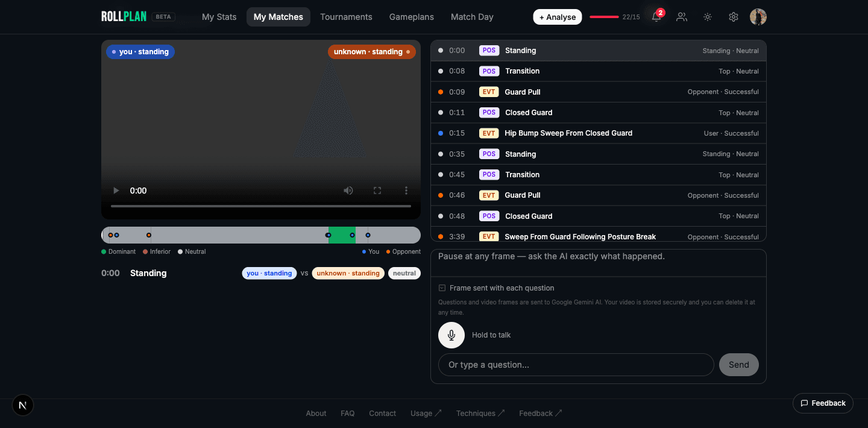Screen dimensions: 868x428
Task: Go to Tournaments tab
Action: 346,17
